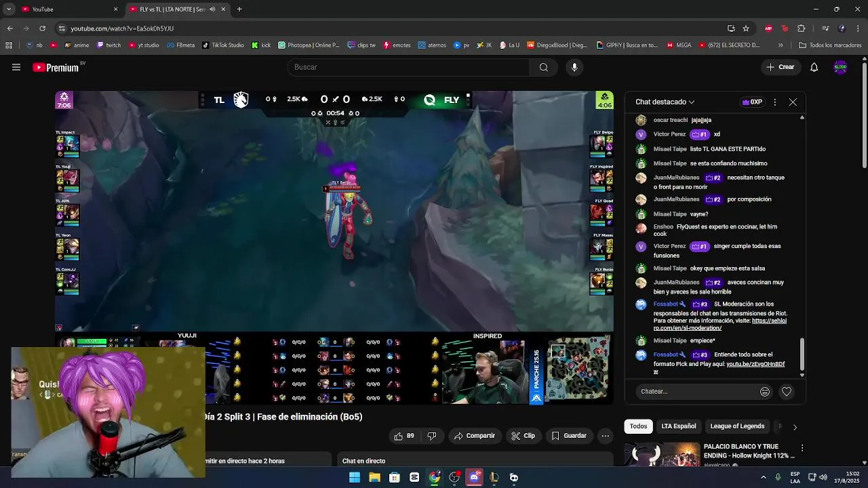Open Chrome three-dot menu
Screen dimensions: 868x488
pos(858,28)
